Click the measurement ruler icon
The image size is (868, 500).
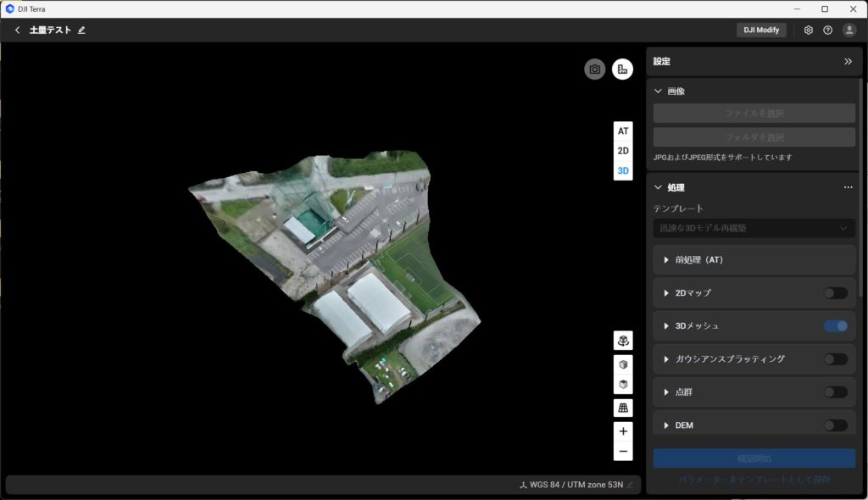click(x=623, y=69)
